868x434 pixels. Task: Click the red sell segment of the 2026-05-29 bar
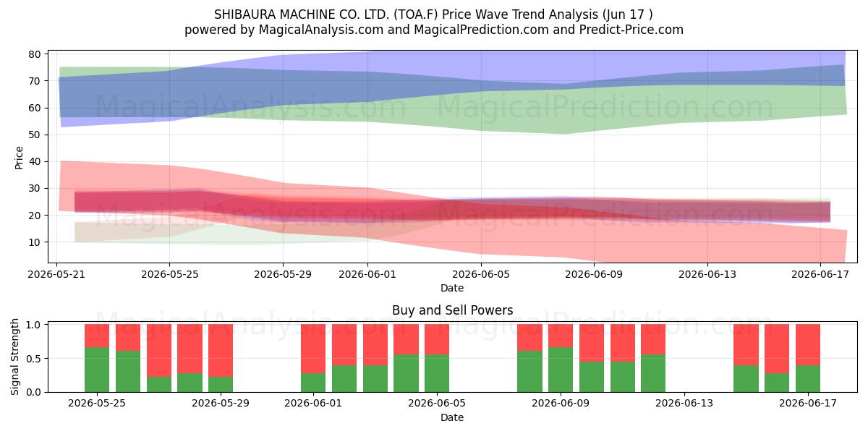tap(221, 350)
